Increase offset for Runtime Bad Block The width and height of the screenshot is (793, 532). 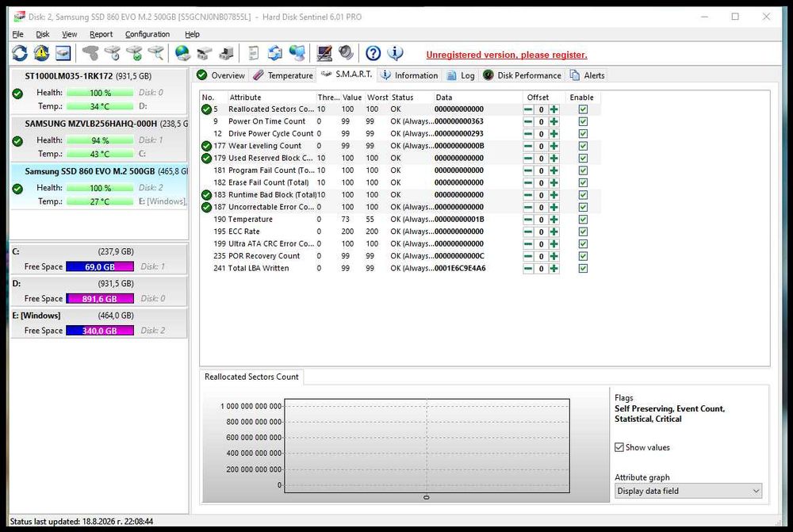tap(554, 195)
